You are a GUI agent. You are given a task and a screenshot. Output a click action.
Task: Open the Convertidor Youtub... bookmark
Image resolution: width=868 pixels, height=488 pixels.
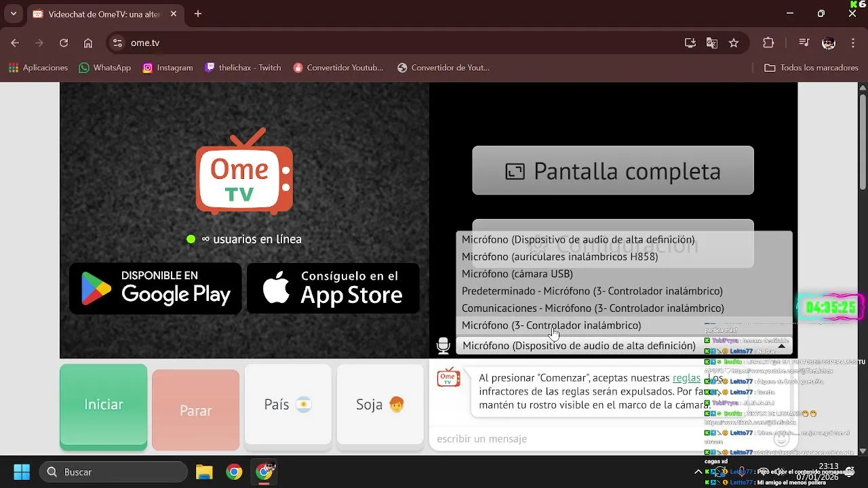(338, 68)
